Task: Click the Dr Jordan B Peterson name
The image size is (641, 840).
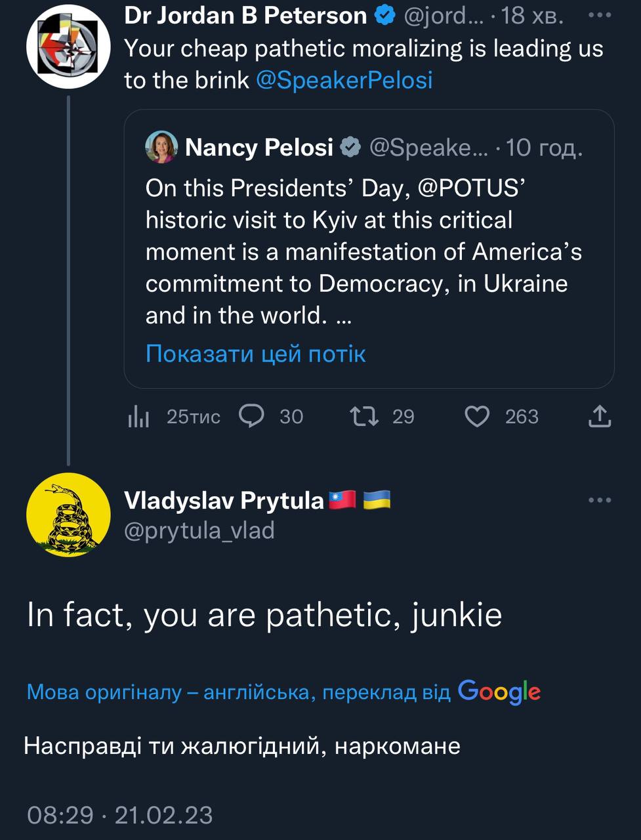Action: point(245,16)
